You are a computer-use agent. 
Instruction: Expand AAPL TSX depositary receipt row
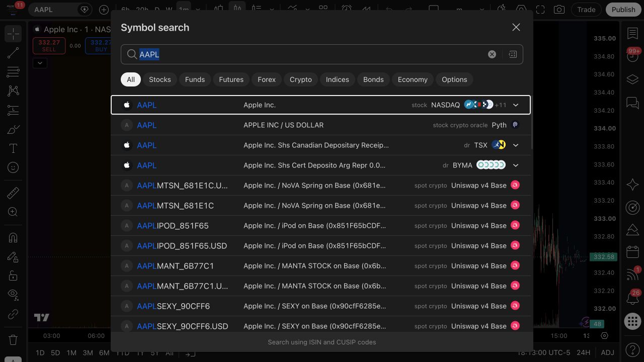[x=516, y=145]
